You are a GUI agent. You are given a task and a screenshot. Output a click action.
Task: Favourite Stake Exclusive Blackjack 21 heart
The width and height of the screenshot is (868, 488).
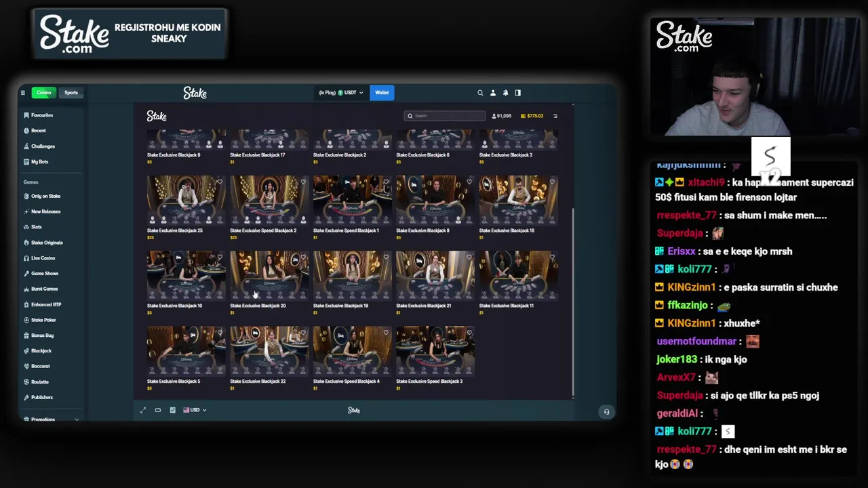tap(469, 257)
